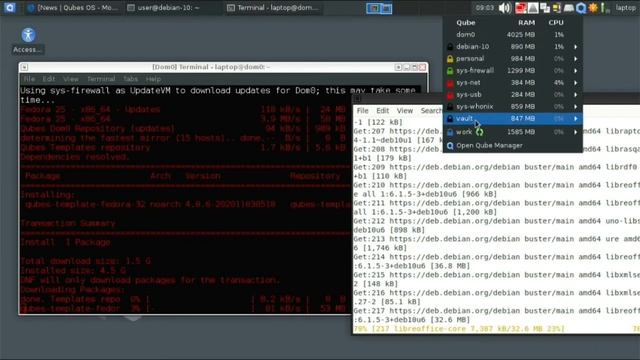640x360 pixels.
Task: Click the green refresh icon beside work
Action: tap(480, 132)
